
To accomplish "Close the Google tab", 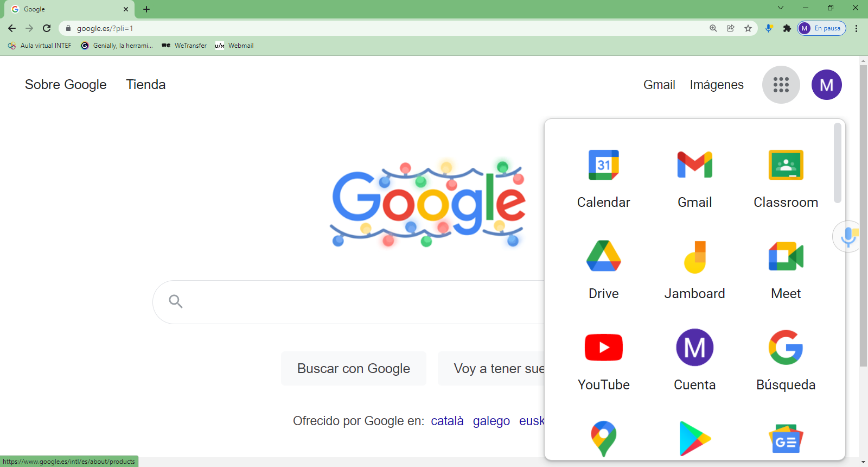I will pos(126,9).
